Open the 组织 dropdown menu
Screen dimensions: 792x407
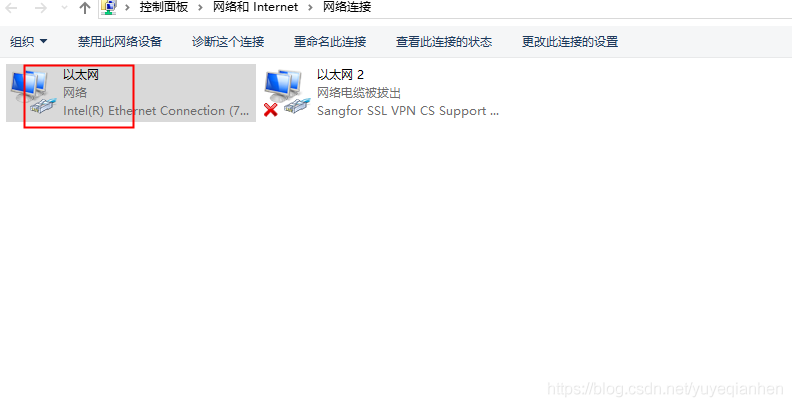click(x=28, y=41)
